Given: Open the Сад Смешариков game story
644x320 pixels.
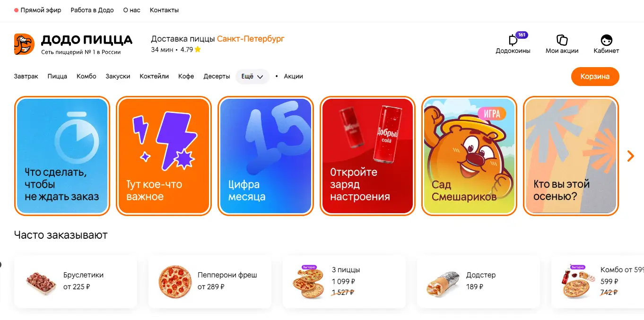Looking at the screenshot, I should (469, 156).
